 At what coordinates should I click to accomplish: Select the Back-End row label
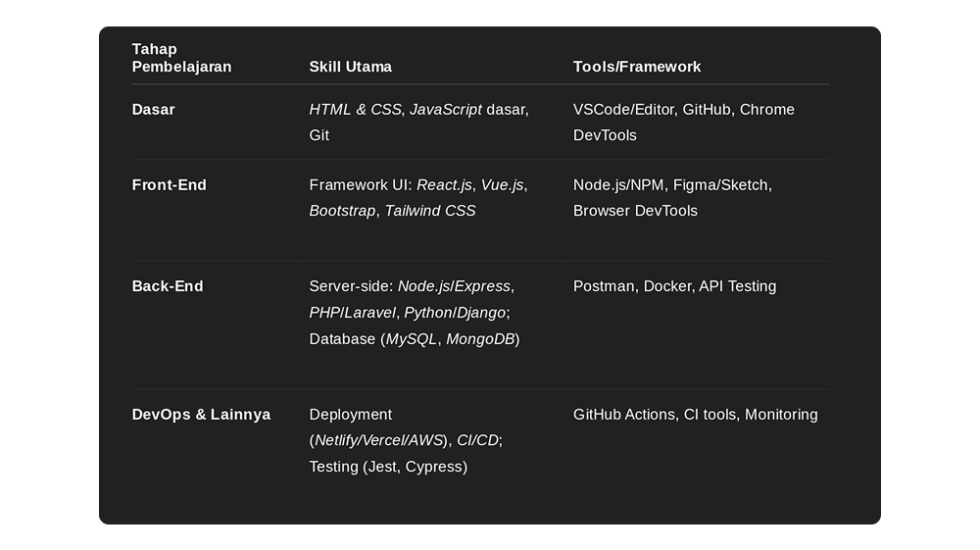click(x=168, y=286)
